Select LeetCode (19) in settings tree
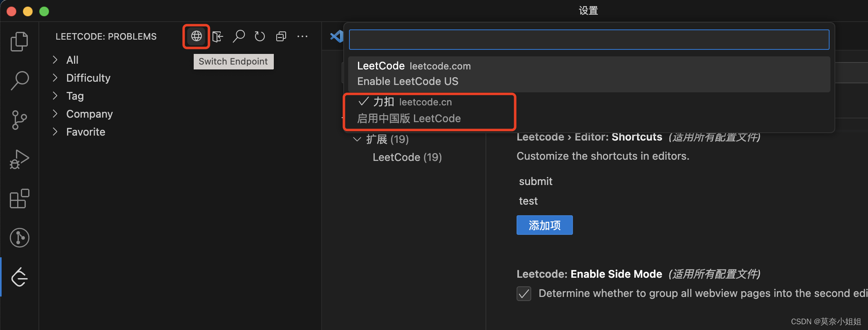 (407, 157)
